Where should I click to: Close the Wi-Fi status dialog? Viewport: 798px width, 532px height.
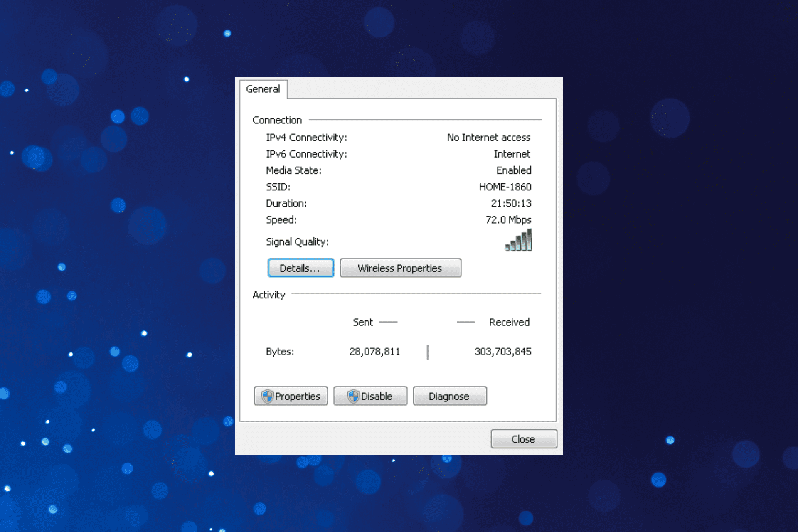coord(524,439)
